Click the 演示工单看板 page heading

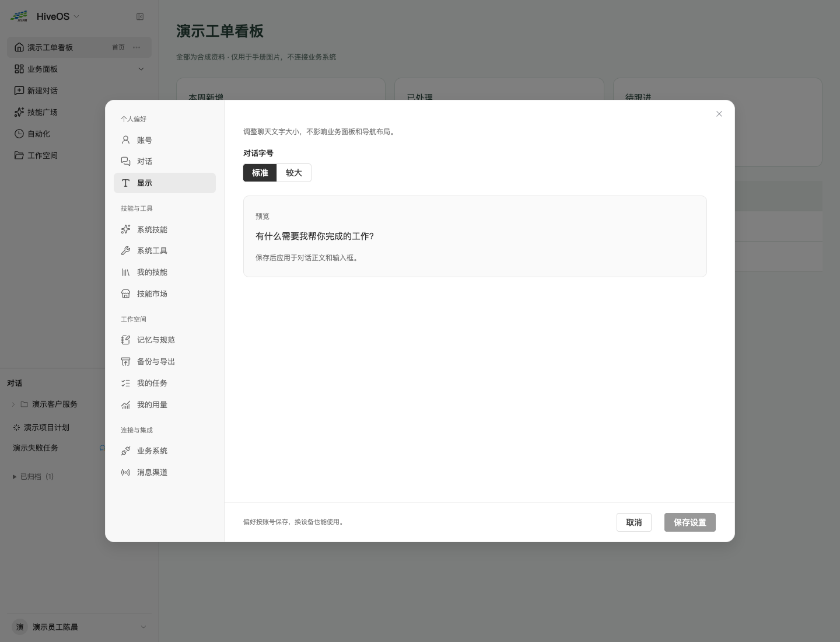(220, 31)
